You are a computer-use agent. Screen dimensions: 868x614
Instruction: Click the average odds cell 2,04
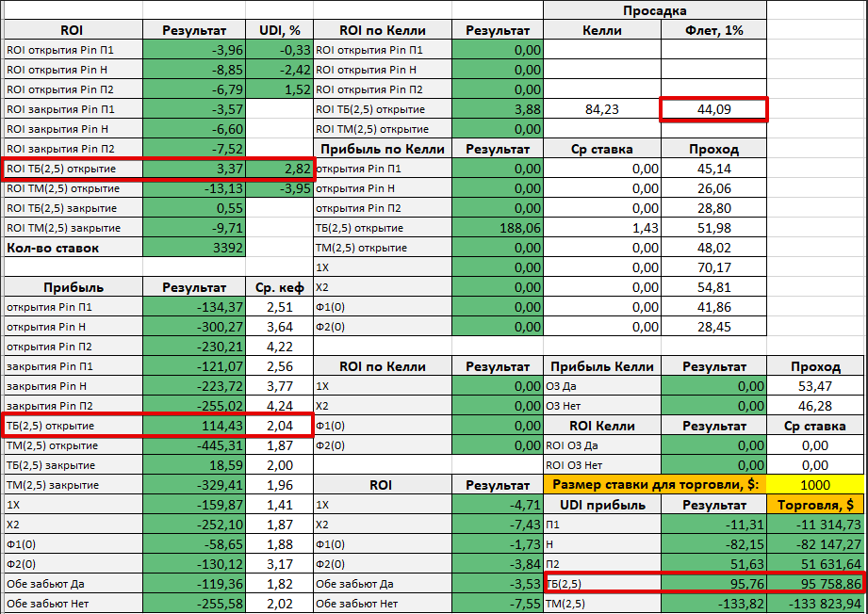280,426
